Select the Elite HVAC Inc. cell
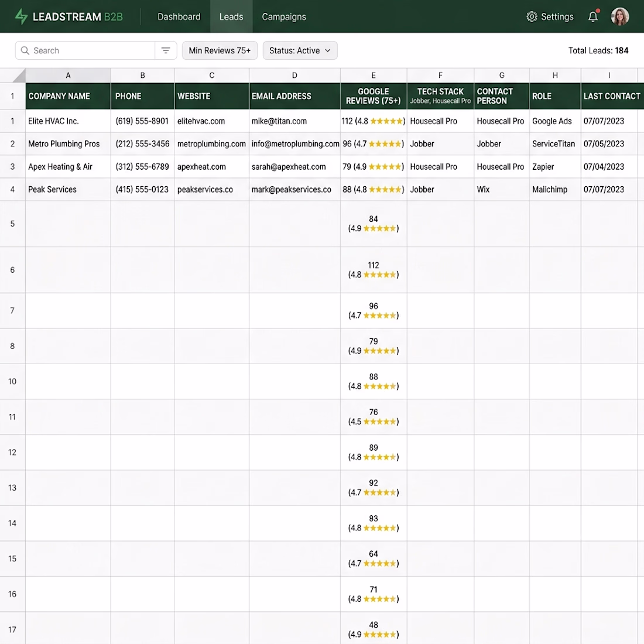Image resolution: width=644 pixels, height=644 pixels. pyautogui.click(x=68, y=121)
